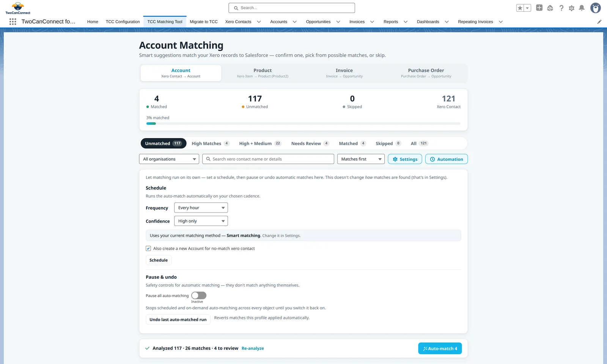Screen dimensions: 607x364
Task: Expand the Repeating Invoices nav chevron
Action: pos(501,22)
